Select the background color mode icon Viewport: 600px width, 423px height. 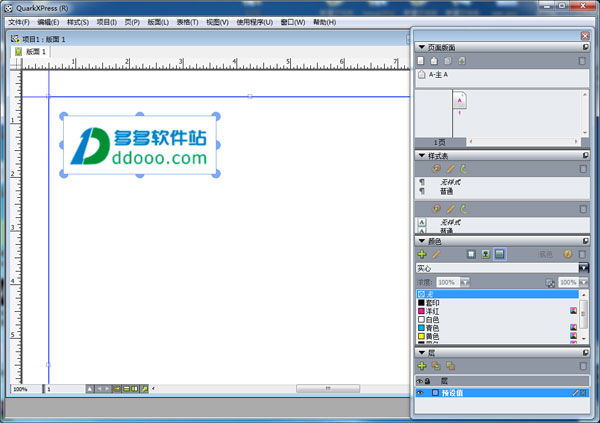tap(499, 254)
